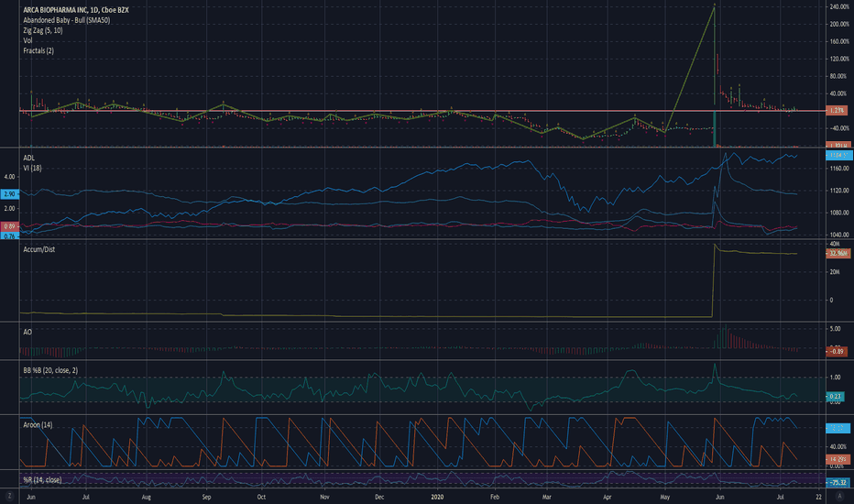Click the -40.00% price scale label

pos(840,128)
